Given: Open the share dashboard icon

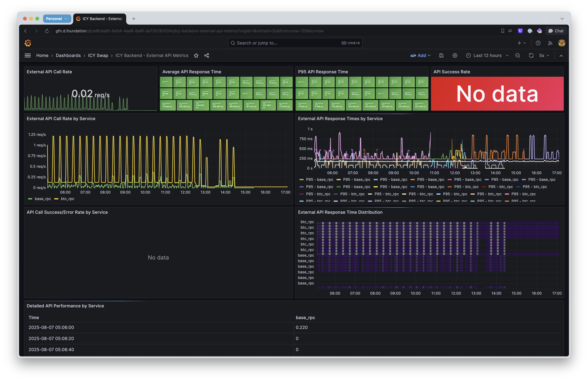Looking at the screenshot, I should click(207, 56).
